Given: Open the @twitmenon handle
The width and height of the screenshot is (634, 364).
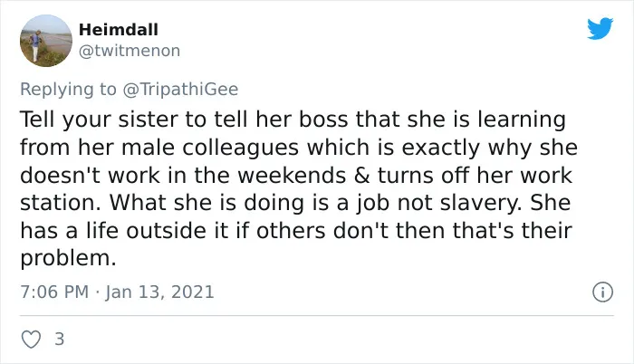Looking at the screenshot, I should click(x=130, y=51).
